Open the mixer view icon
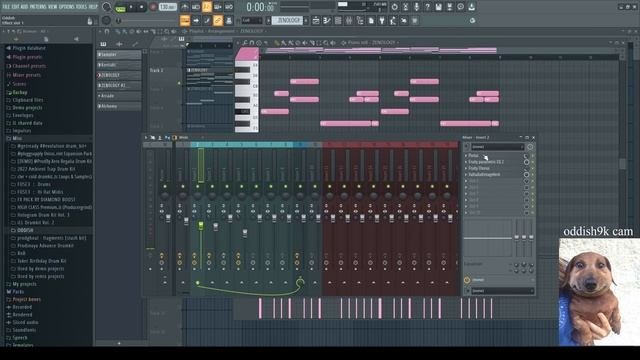Viewport: 640px width, 360px height. pyautogui.click(x=349, y=20)
